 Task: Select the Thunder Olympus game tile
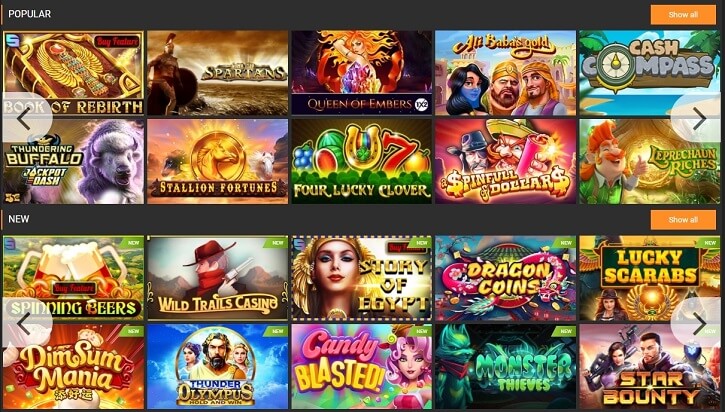[217, 366]
